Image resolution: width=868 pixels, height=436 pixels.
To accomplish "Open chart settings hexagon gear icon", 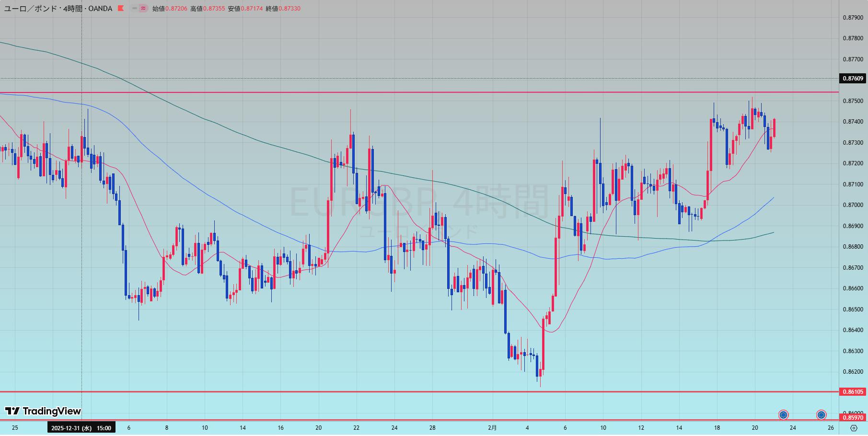I will point(854,428).
